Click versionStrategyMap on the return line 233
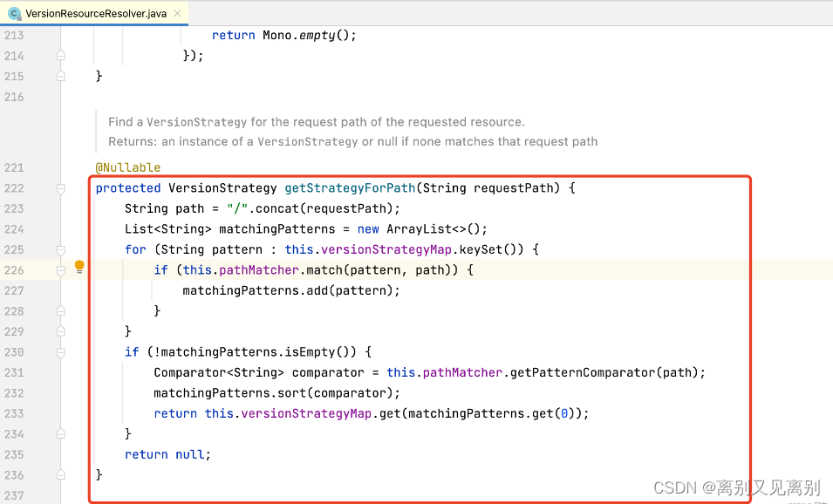Image resolution: width=833 pixels, height=504 pixels. tap(306, 413)
